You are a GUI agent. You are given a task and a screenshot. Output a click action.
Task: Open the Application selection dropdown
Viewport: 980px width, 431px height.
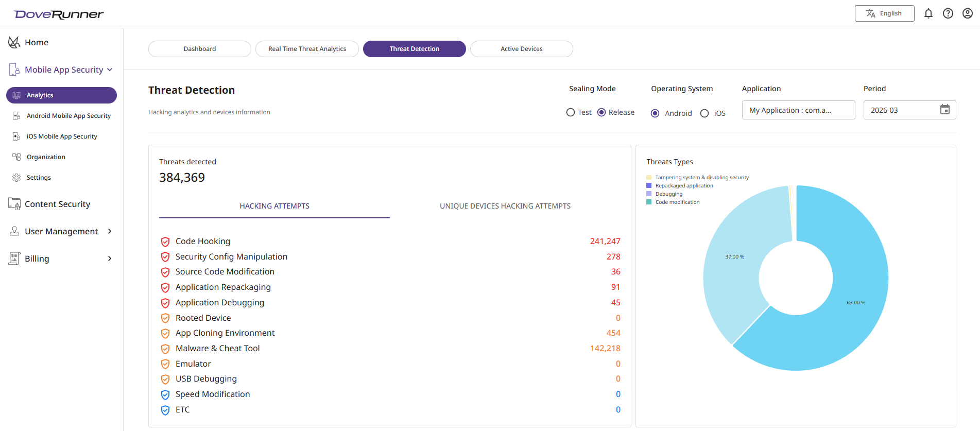pos(798,110)
